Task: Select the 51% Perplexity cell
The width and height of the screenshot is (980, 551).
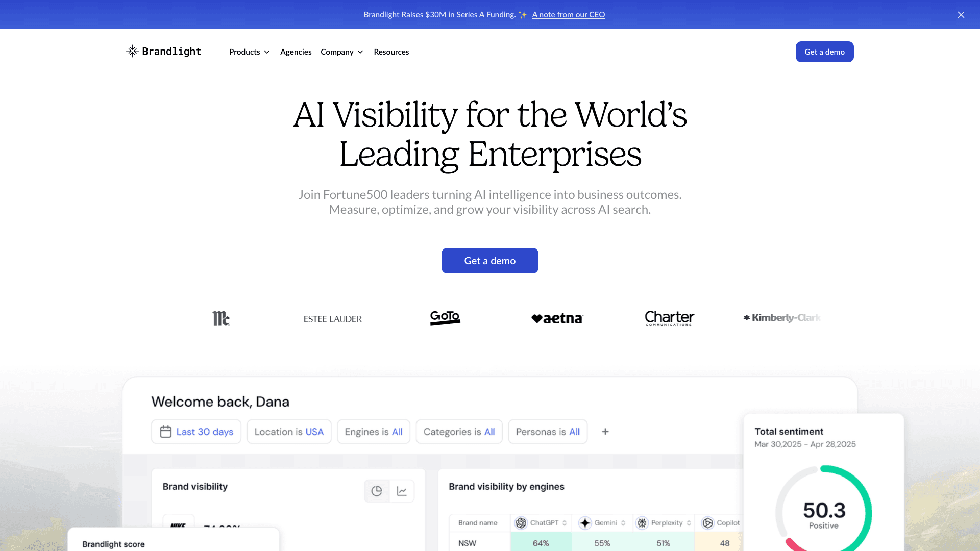Action: pos(664,542)
